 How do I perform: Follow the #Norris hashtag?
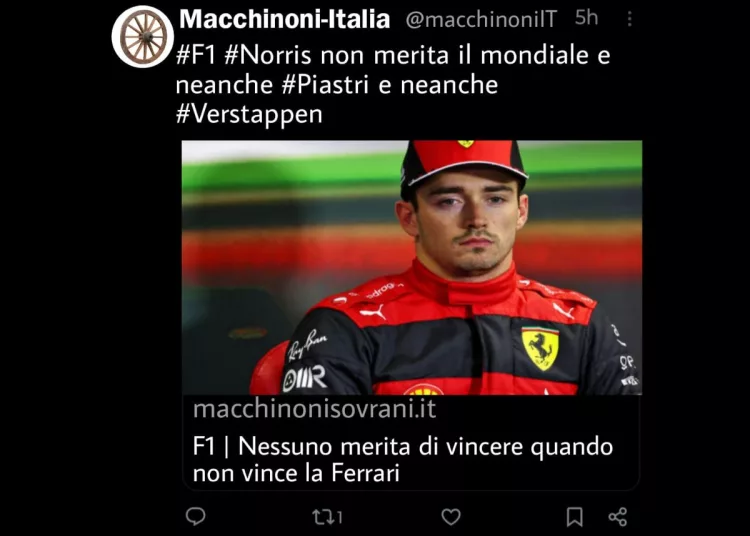click(x=268, y=55)
